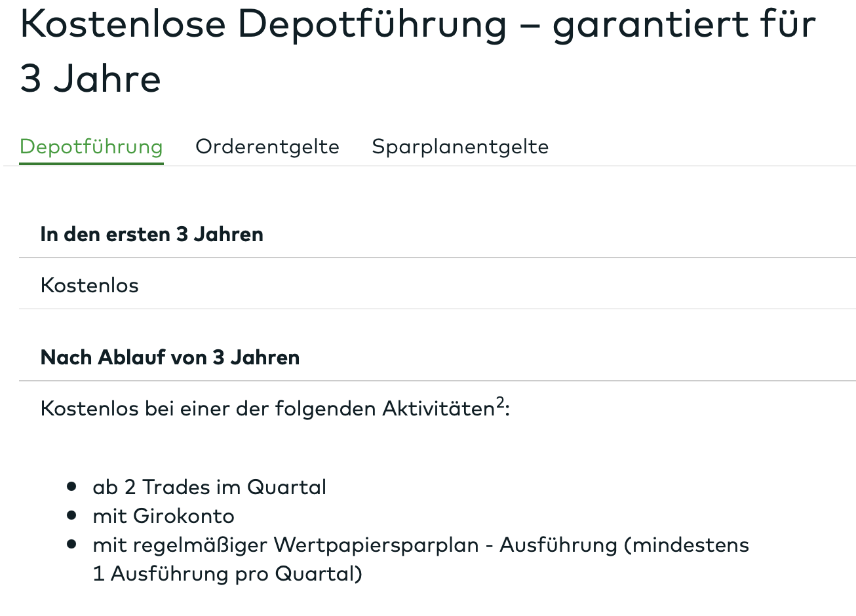856x616 pixels.
Task: Open the Sparplanentgelte tab
Action: (460, 146)
